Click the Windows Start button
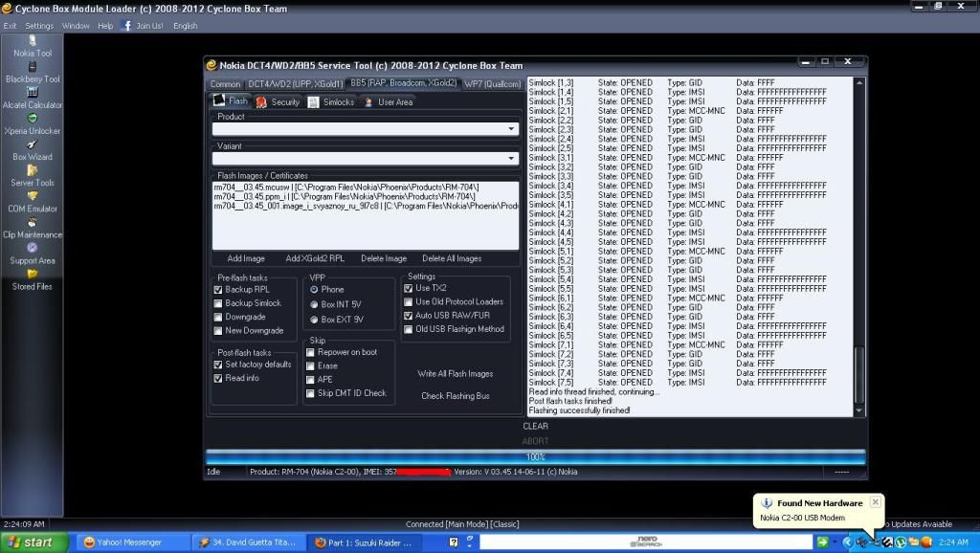Viewport: 980px width, 553px height. tap(32, 542)
